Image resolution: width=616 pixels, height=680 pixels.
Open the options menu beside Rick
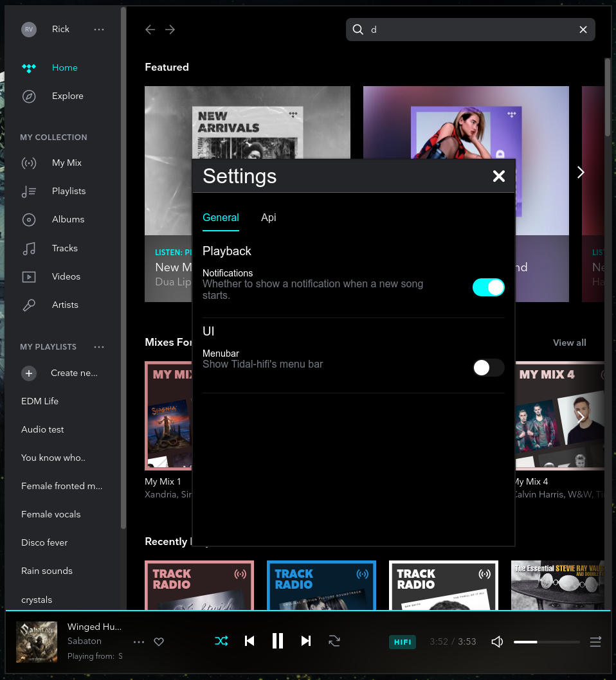click(x=99, y=29)
